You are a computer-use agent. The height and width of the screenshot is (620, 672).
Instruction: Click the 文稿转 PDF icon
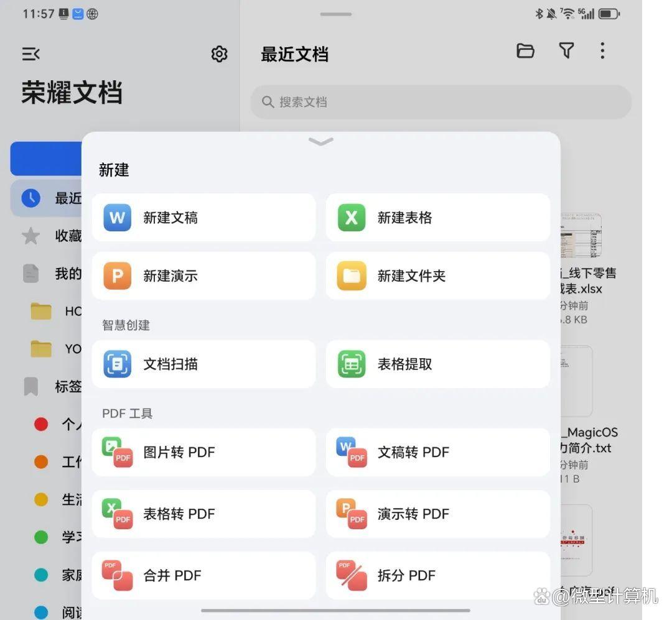click(x=352, y=452)
